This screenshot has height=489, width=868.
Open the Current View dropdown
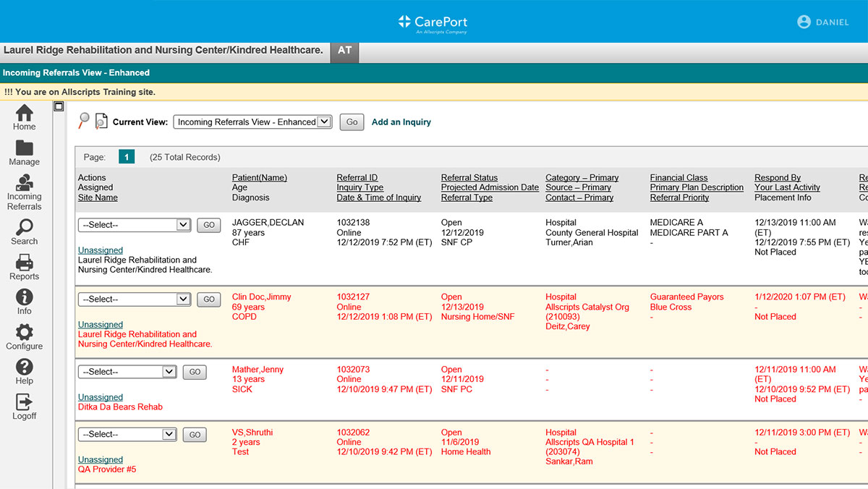tap(252, 122)
